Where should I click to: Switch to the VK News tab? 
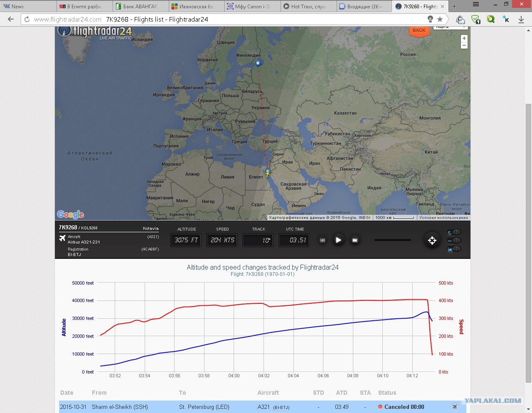point(28,6)
